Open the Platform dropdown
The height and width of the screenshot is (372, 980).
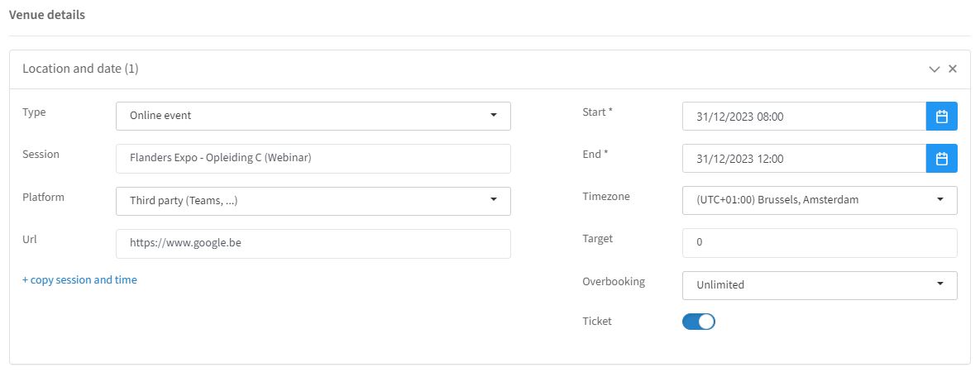click(x=313, y=202)
